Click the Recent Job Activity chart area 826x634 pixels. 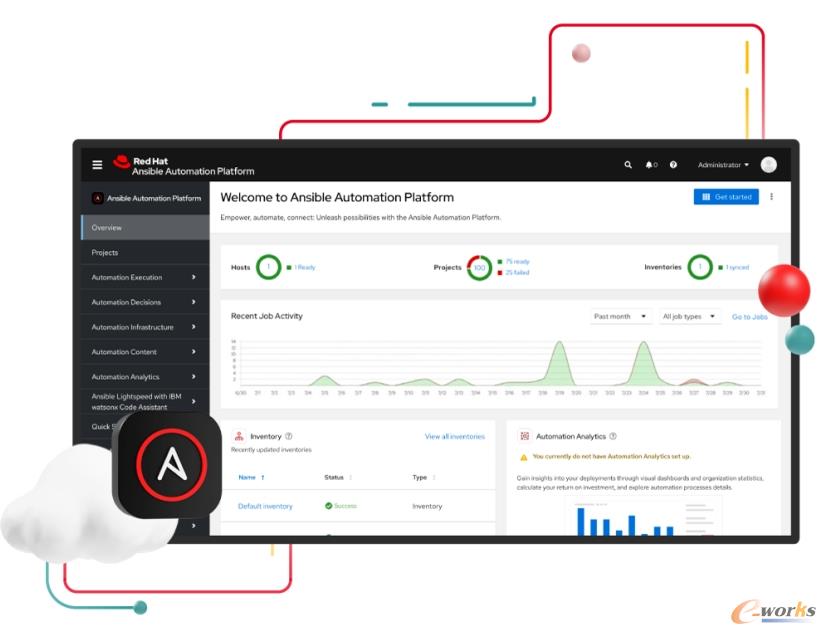point(498,366)
